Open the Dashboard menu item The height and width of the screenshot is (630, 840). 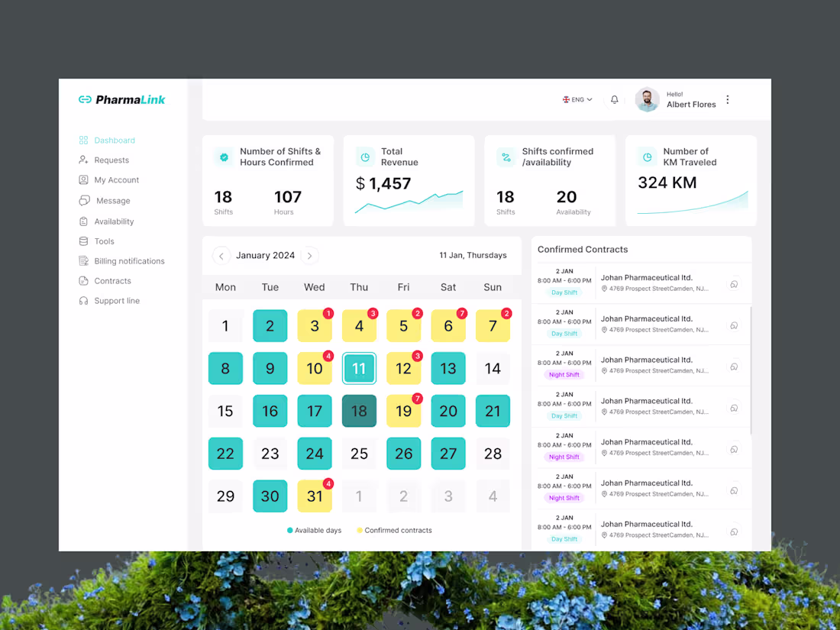tap(107, 141)
